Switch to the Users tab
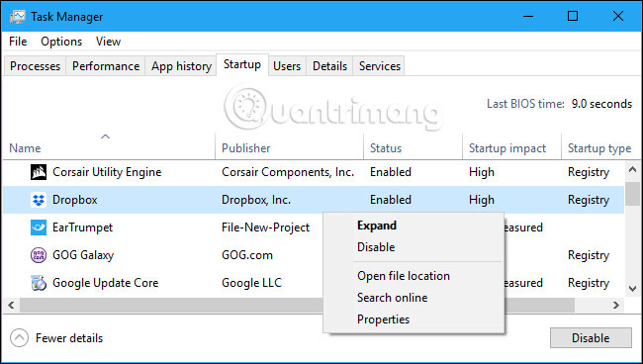The width and height of the screenshot is (643, 364). coord(287,66)
